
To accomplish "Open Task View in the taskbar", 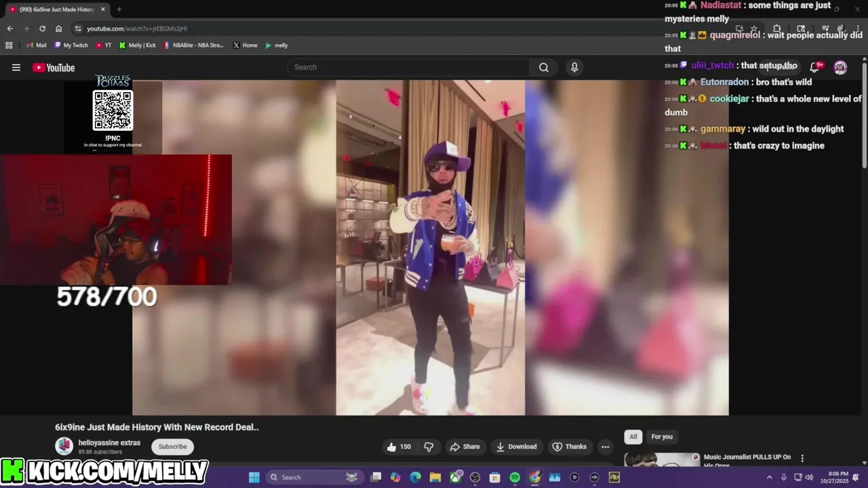I will click(x=376, y=477).
